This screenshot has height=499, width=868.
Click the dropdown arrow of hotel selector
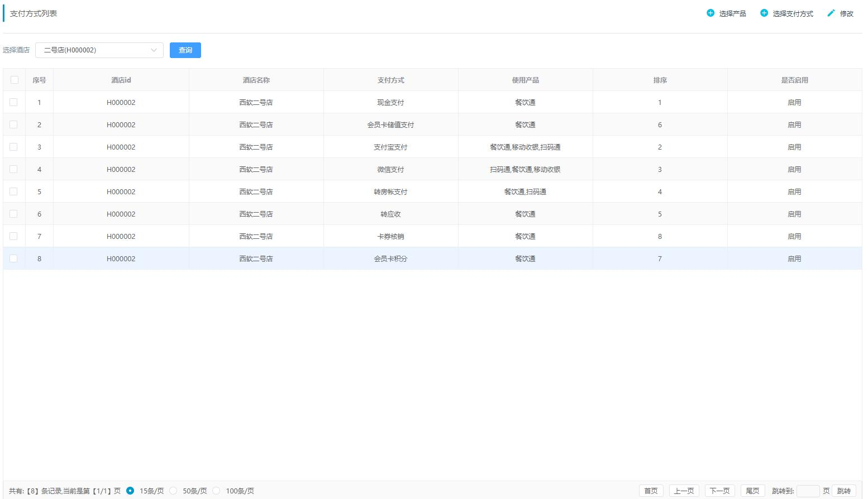(154, 50)
